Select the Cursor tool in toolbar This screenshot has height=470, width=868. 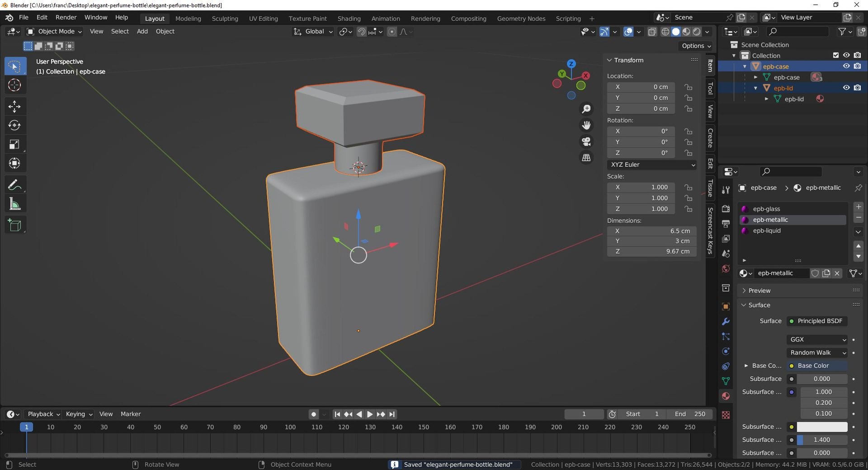click(14, 85)
